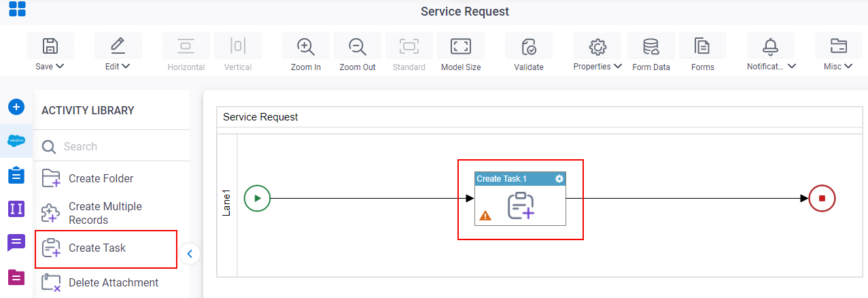Click the Save disk icon
This screenshot has width=868, height=298.
(x=50, y=46)
